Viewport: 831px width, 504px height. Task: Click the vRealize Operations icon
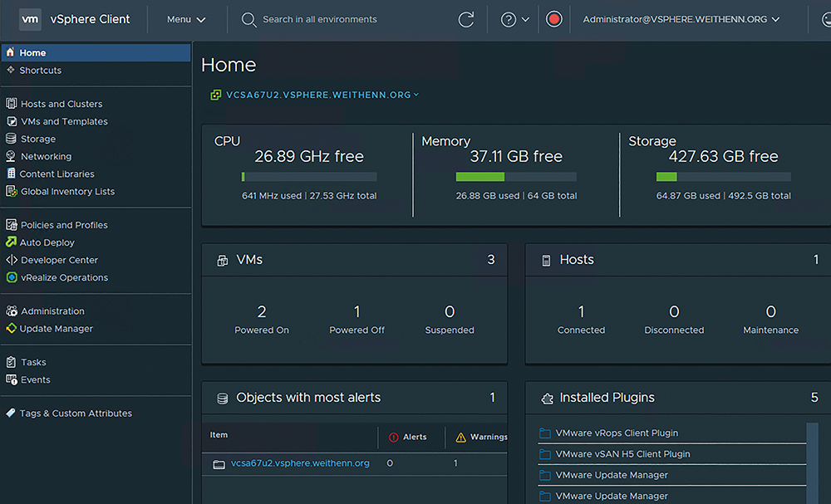12,276
